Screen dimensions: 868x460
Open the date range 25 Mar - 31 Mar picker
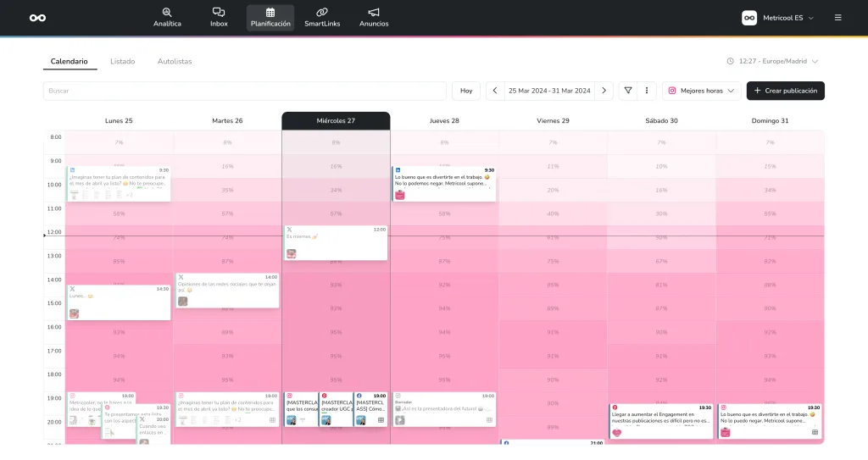tap(549, 91)
